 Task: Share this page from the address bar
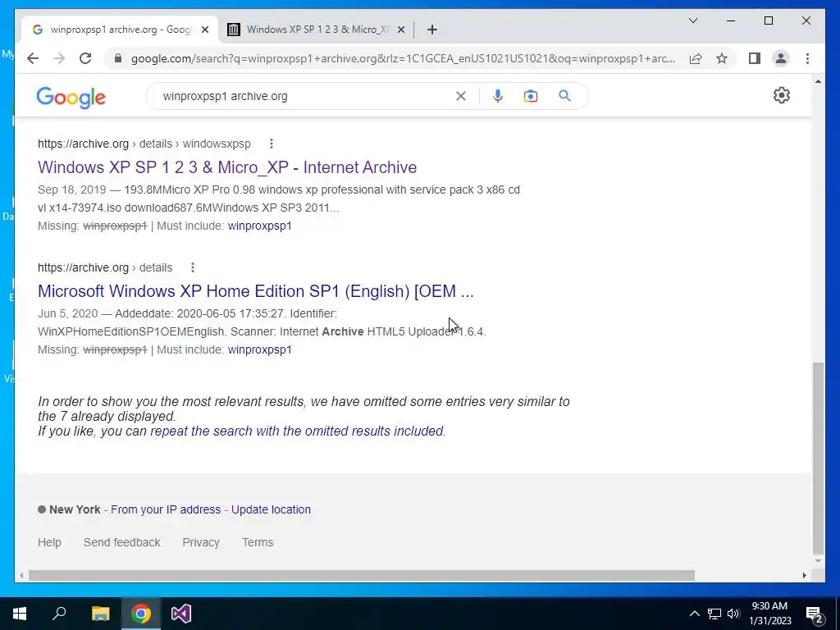pos(696,58)
